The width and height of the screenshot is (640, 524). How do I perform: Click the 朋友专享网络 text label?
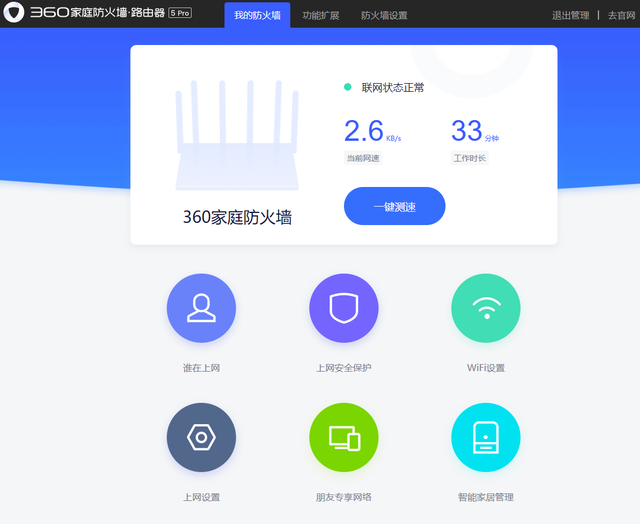(x=344, y=497)
